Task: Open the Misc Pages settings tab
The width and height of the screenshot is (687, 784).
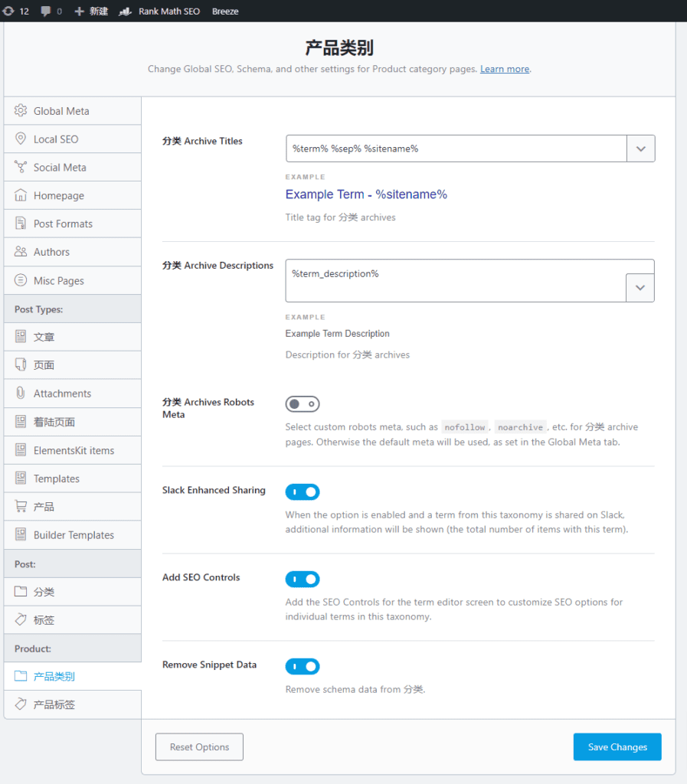Action: tap(73, 280)
